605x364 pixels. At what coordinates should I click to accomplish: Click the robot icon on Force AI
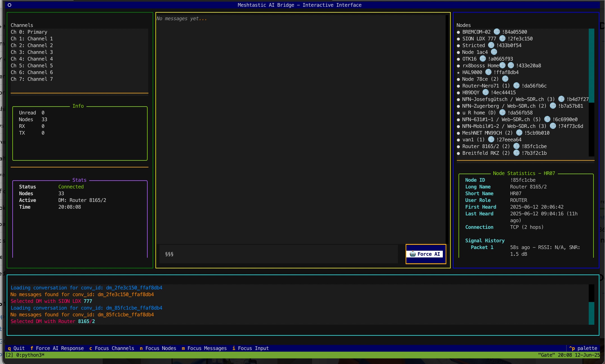412,254
